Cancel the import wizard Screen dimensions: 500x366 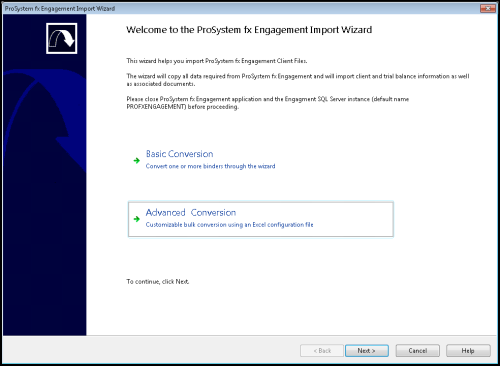(418, 351)
